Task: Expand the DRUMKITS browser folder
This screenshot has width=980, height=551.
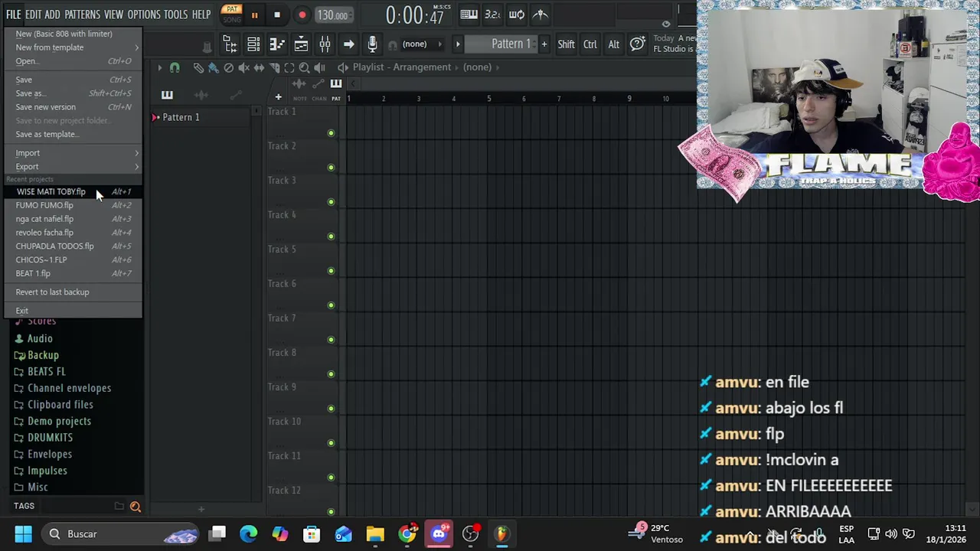Action: pos(50,438)
